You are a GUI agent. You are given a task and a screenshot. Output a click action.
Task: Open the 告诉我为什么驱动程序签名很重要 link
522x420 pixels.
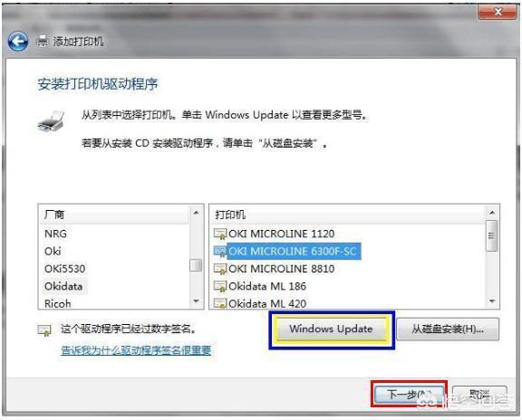tap(136, 350)
